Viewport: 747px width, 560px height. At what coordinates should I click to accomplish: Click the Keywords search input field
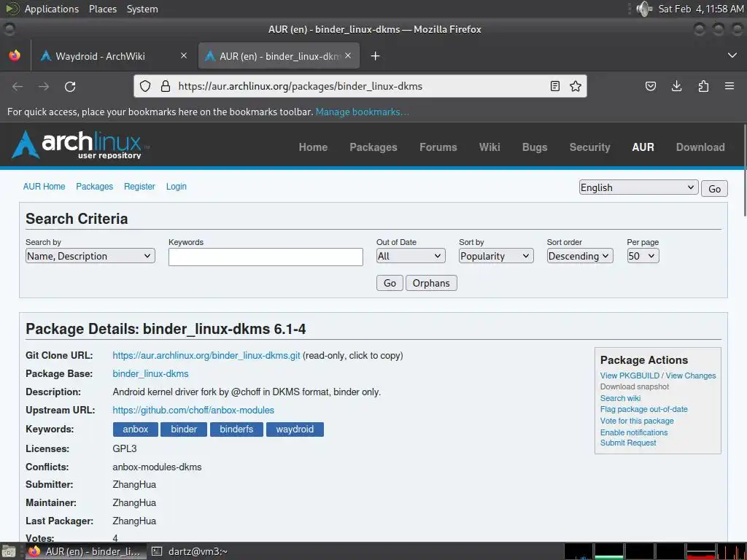(266, 257)
